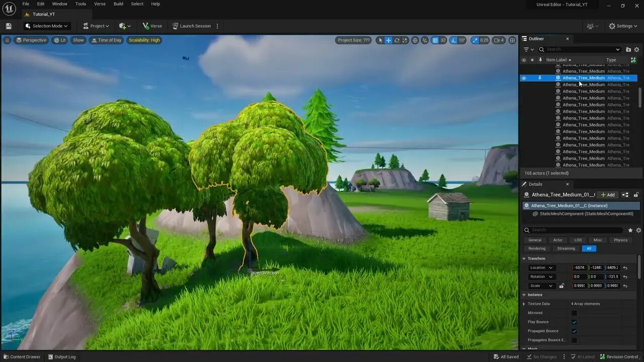
Task: Toggle the Scale lock ratio padlock
Action: 561,286
